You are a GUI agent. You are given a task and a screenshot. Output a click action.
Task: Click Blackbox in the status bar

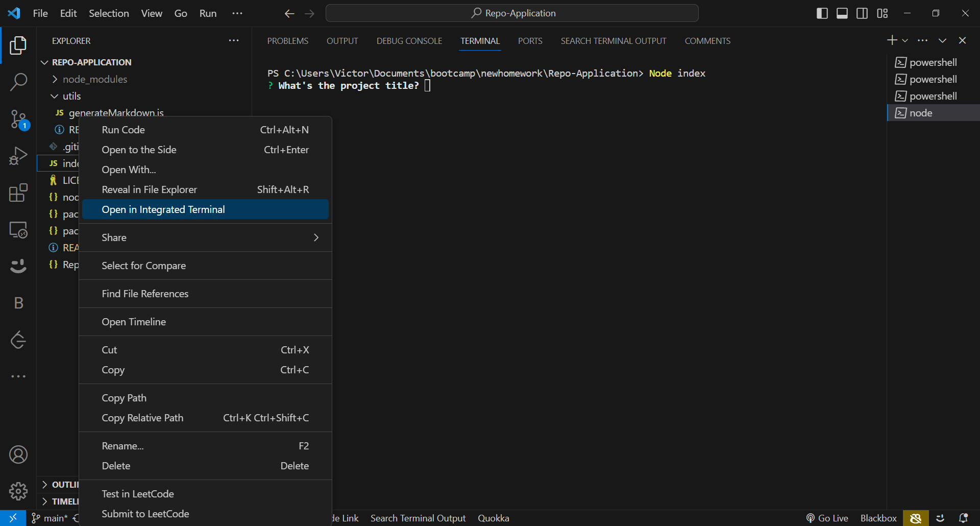(x=878, y=518)
